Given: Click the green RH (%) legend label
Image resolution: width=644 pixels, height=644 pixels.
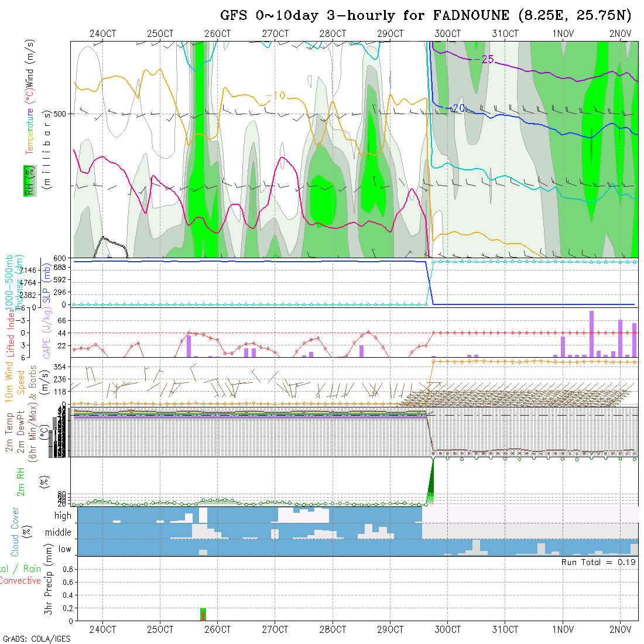Looking at the screenshot, I should pos(28,181).
